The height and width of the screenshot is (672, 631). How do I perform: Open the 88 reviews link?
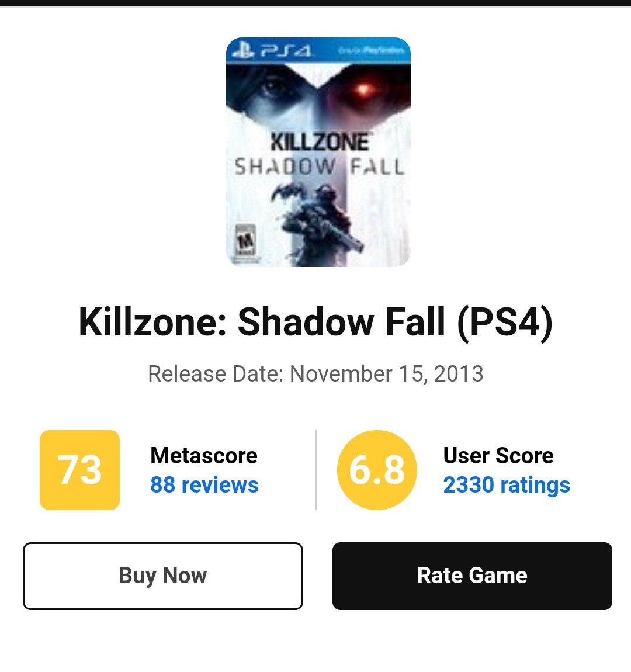tap(204, 485)
